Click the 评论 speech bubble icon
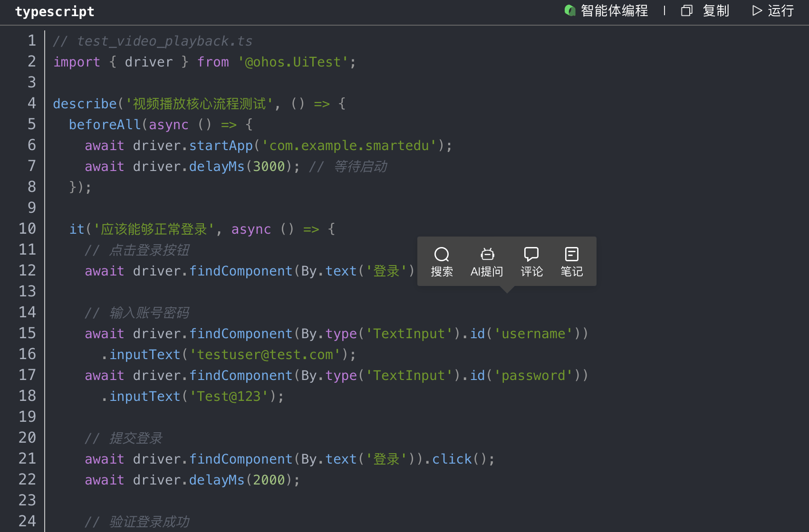This screenshot has height=532, width=809. click(x=531, y=255)
